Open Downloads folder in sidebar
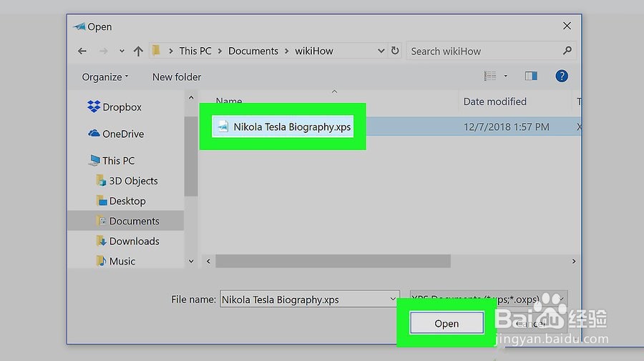The width and height of the screenshot is (644, 361). 134,241
